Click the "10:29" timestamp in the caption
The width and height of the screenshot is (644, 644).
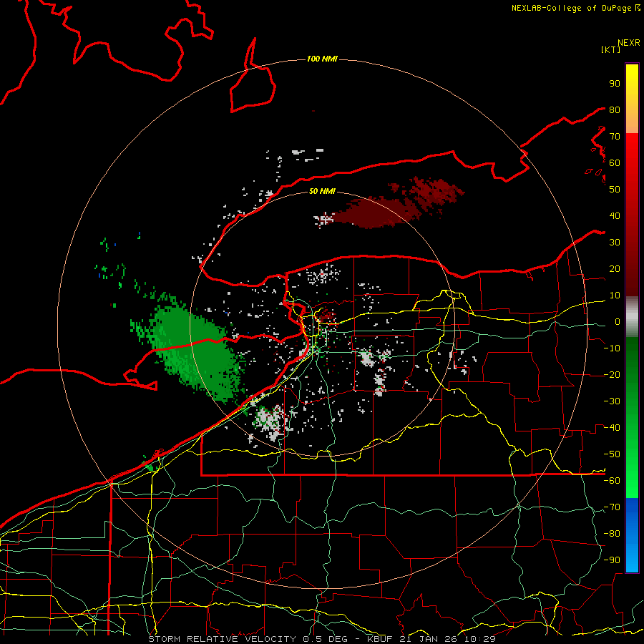(x=482, y=639)
